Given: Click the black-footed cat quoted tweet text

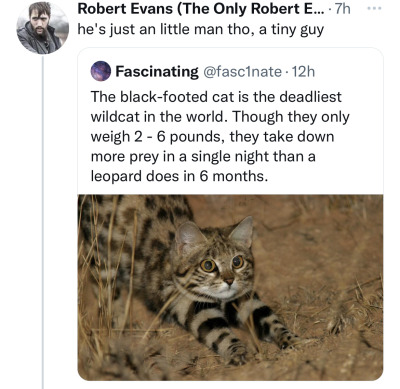Looking at the screenshot, I should click(220, 136).
